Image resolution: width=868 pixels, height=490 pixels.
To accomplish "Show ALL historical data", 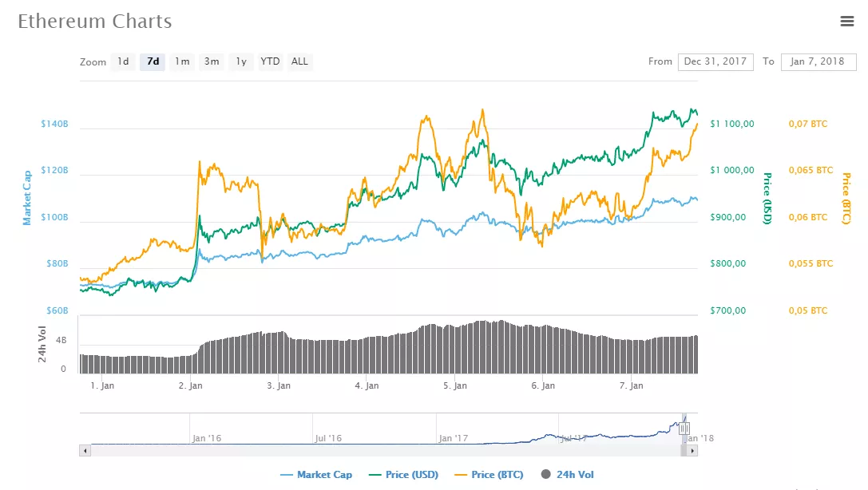I will pyautogui.click(x=299, y=61).
